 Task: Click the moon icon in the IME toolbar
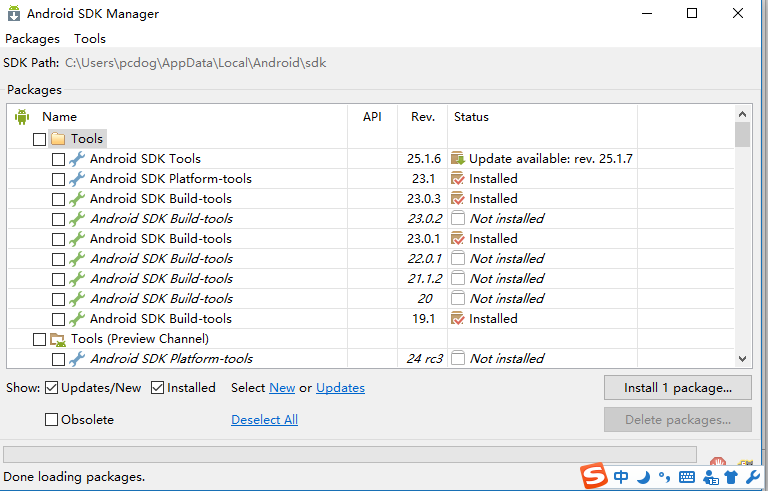[x=644, y=477]
